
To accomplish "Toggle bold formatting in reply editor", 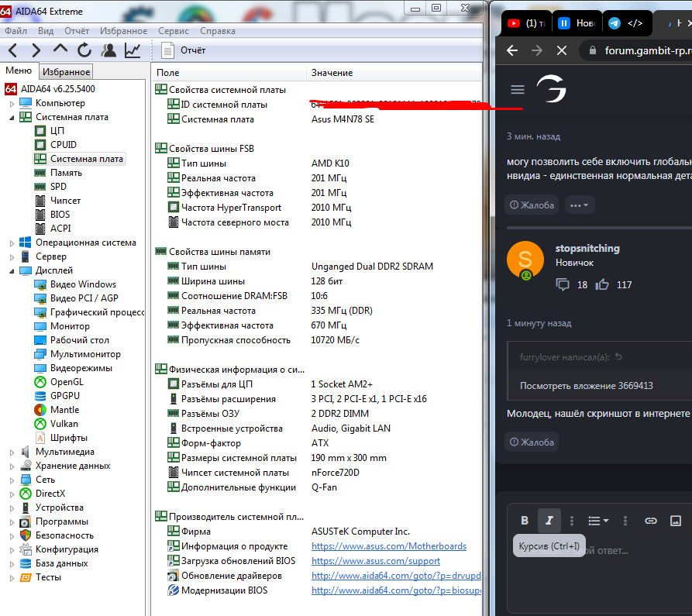I will click(525, 521).
